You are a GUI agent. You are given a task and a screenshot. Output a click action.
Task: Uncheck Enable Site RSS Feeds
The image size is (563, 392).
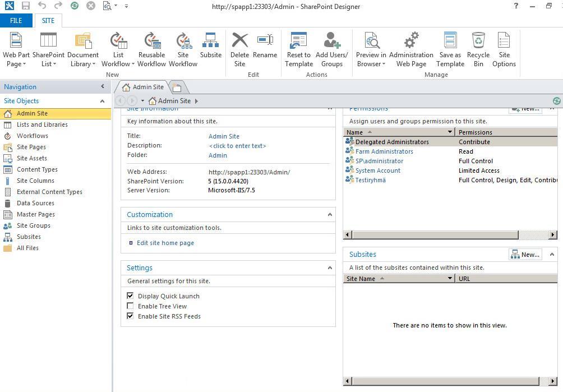point(130,316)
